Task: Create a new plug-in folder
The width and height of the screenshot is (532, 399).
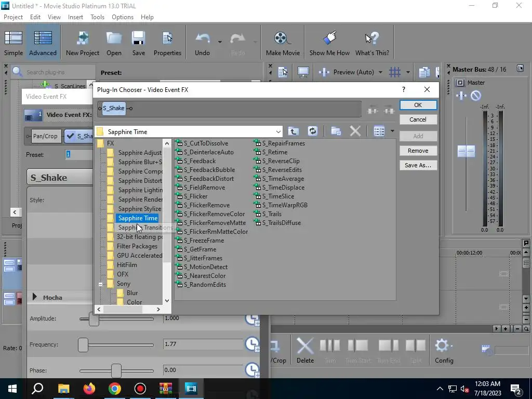Action: (x=336, y=131)
